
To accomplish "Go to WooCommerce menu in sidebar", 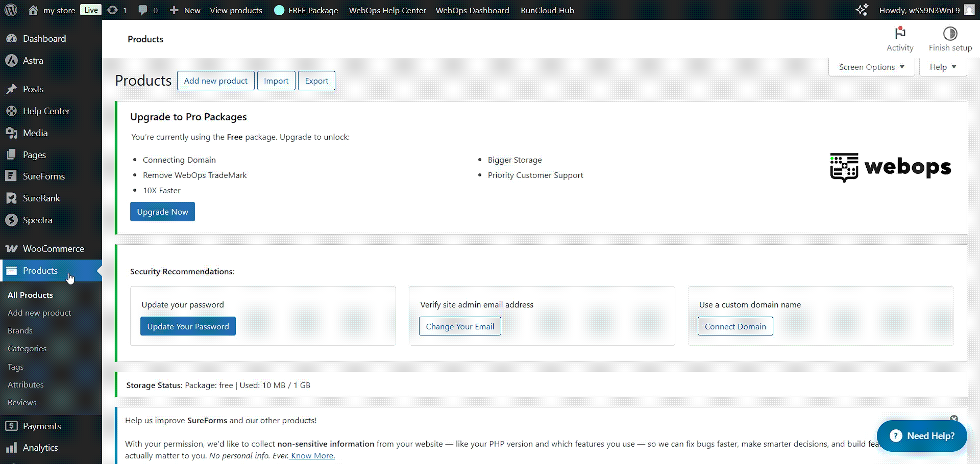I will click(x=53, y=249).
